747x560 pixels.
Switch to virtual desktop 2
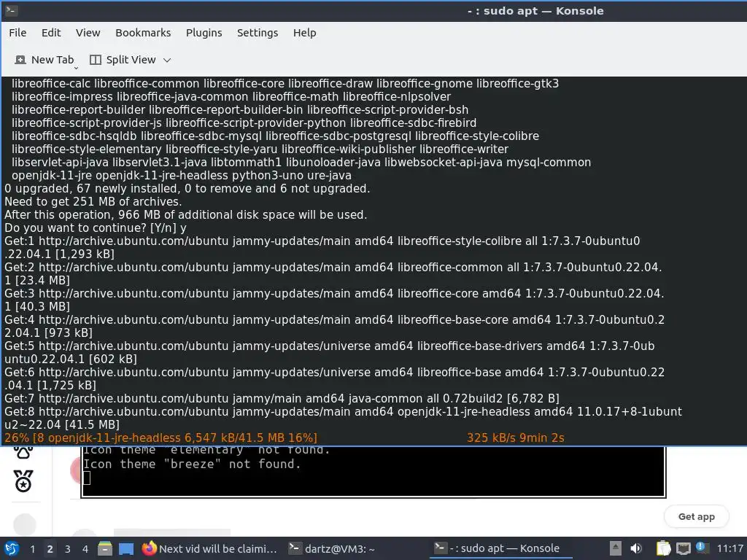pos(50,549)
